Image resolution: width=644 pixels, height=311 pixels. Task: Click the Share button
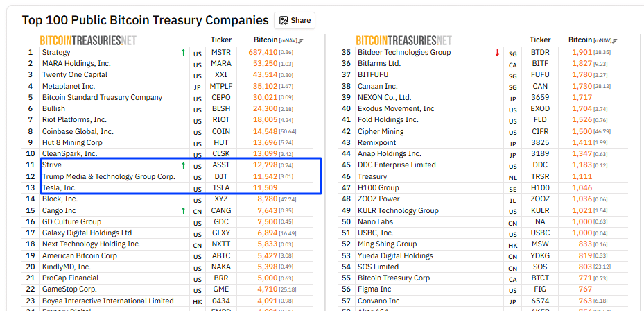(295, 21)
